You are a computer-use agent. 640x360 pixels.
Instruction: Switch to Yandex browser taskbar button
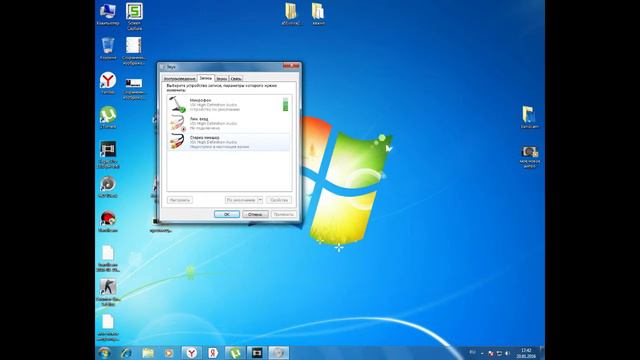(x=191, y=353)
